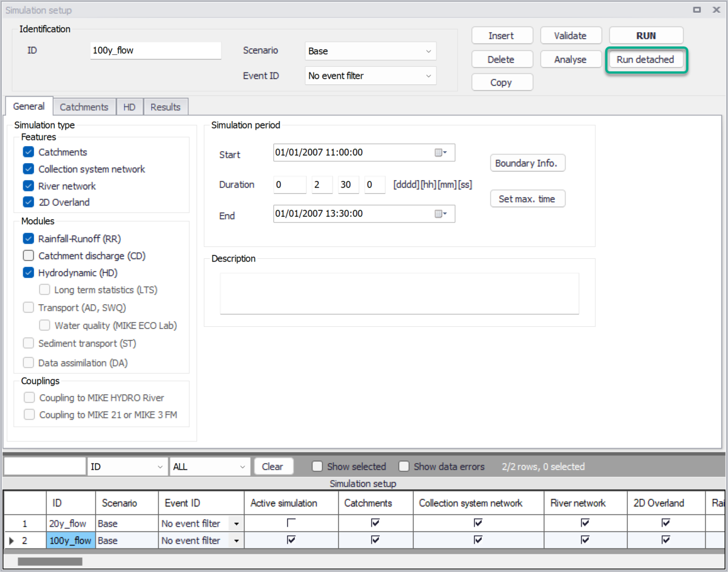Image resolution: width=728 pixels, height=572 pixels.
Task: Click the Validate button
Action: click(x=571, y=36)
